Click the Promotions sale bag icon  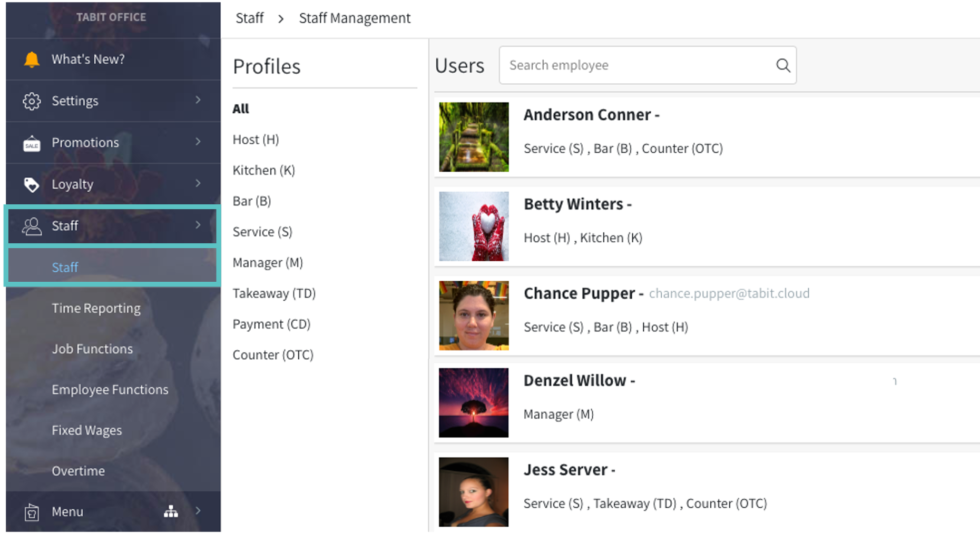coord(32,143)
